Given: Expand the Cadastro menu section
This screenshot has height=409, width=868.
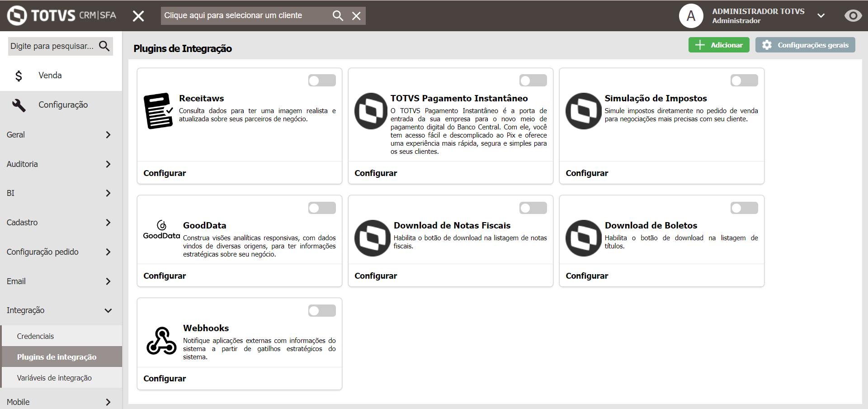Looking at the screenshot, I should point(61,223).
